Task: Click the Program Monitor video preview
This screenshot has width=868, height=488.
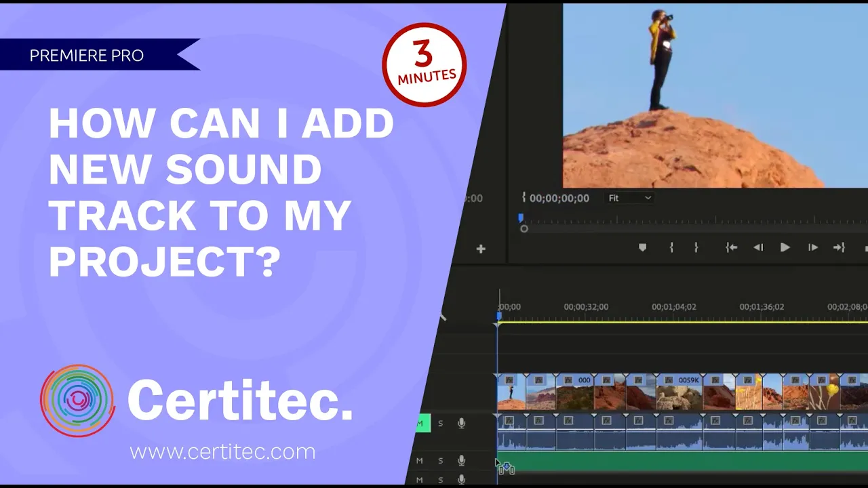Action: (715, 96)
